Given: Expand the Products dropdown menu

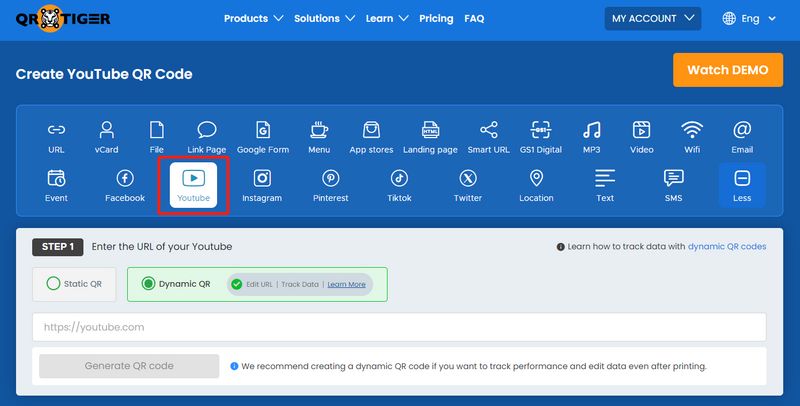Looking at the screenshot, I should [253, 18].
